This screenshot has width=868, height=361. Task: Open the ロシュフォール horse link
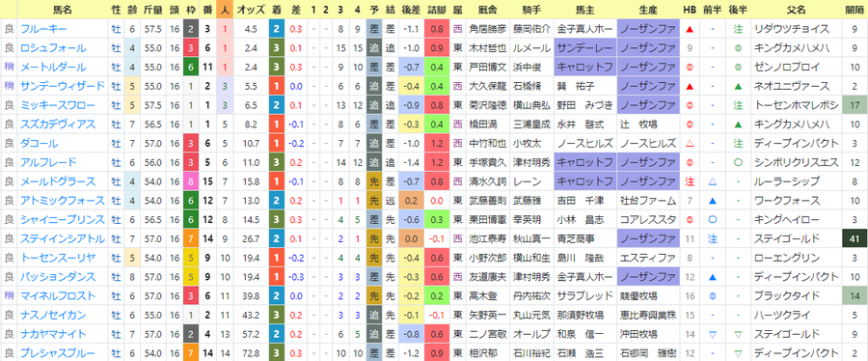pos(53,48)
